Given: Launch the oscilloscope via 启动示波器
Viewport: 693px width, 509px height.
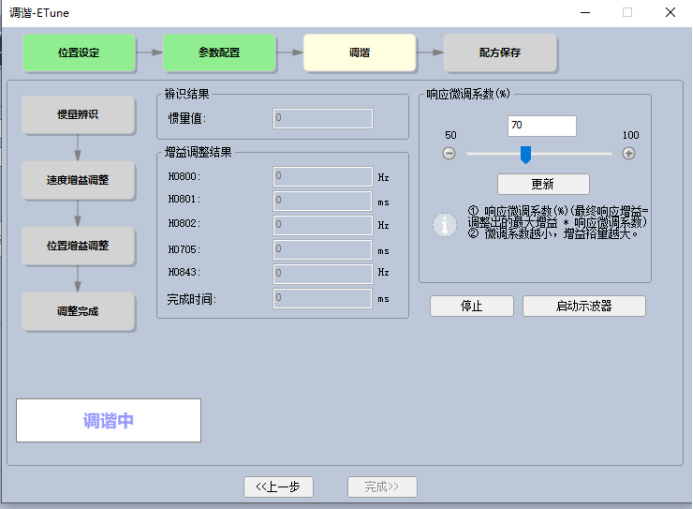Looking at the screenshot, I should click(584, 306).
